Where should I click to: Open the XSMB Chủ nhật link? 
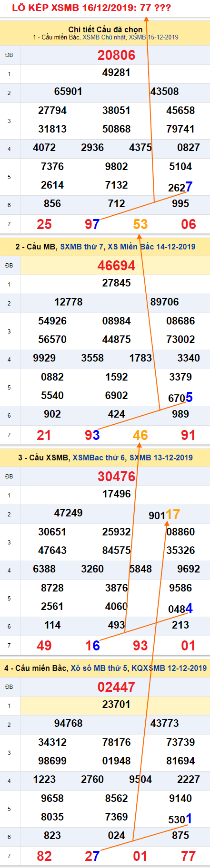click(x=104, y=37)
